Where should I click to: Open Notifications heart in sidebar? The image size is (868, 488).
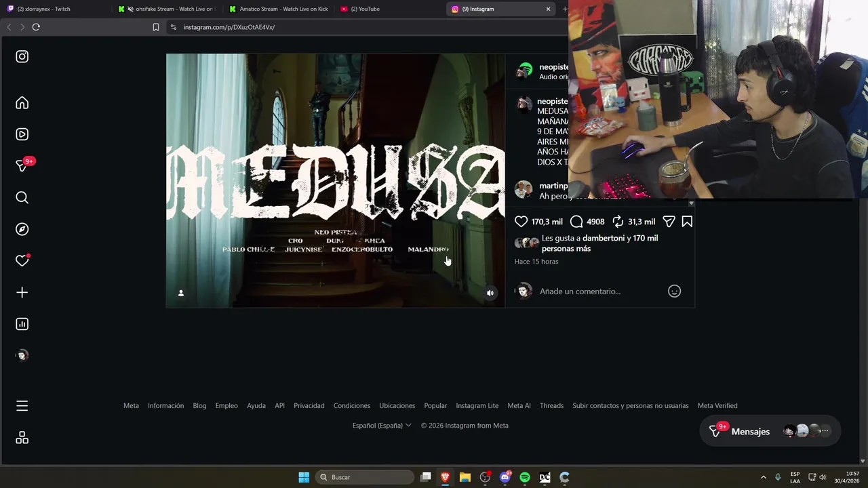tap(22, 261)
